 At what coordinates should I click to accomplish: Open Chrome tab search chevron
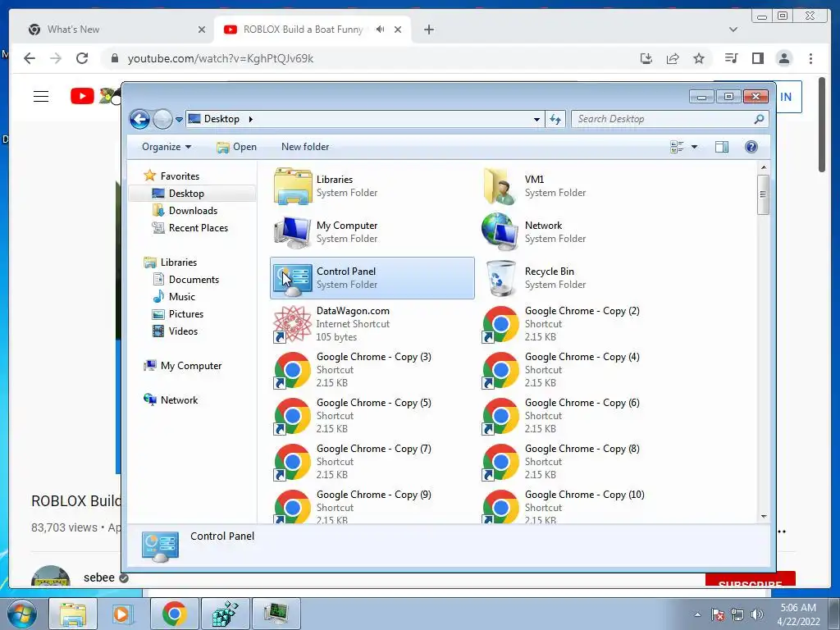tap(733, 30)
